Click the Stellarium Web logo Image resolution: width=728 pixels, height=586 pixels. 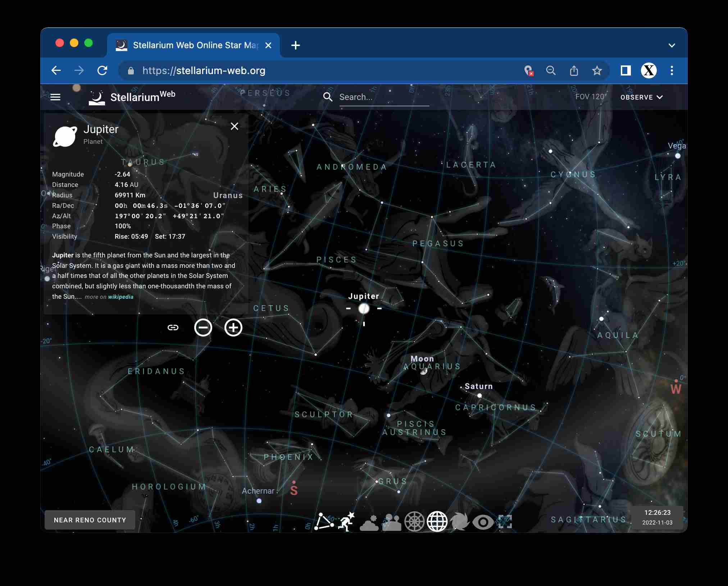pos(132,97)
